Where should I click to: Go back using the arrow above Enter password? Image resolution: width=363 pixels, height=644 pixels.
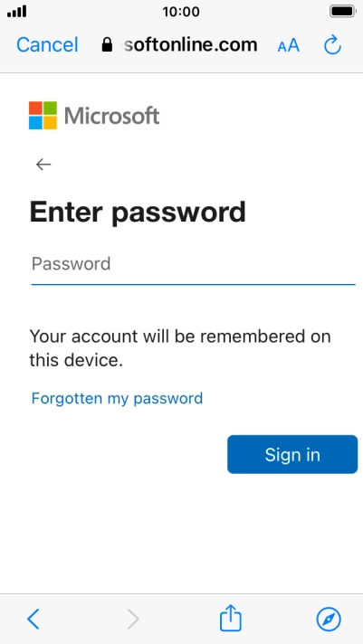click(43, 165)
